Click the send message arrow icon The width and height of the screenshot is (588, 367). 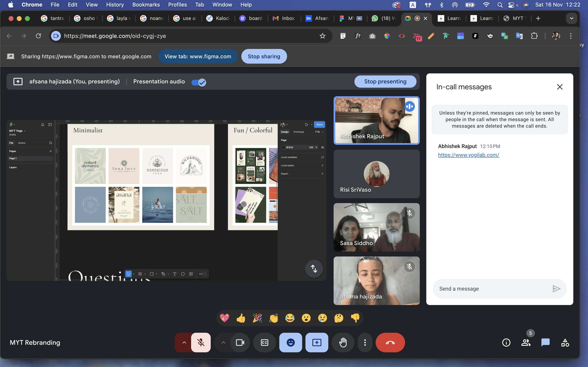point(556,289)
